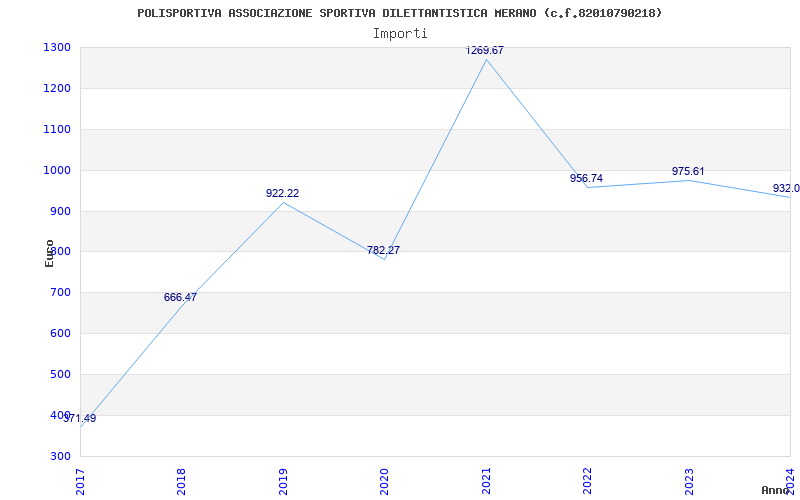Click the Anno x-axis title
Viewport: 800px width, 500px height.
click(776, 490)
